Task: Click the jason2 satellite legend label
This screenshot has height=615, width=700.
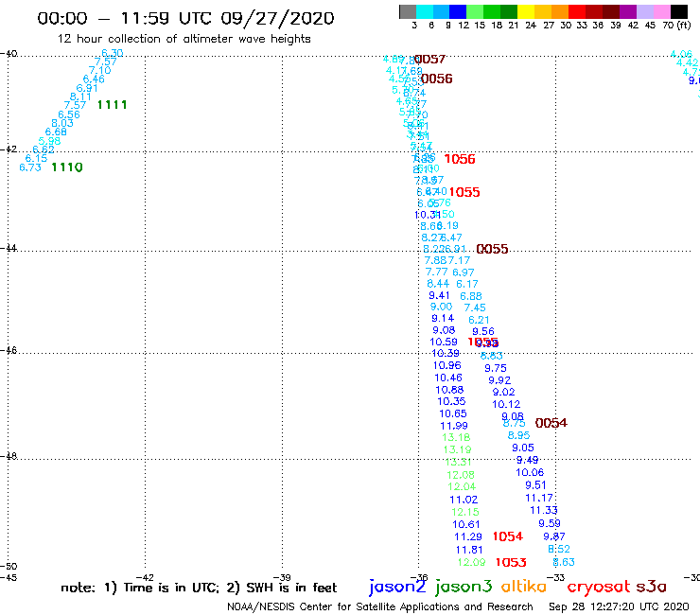Action: [x=397, y=588]
